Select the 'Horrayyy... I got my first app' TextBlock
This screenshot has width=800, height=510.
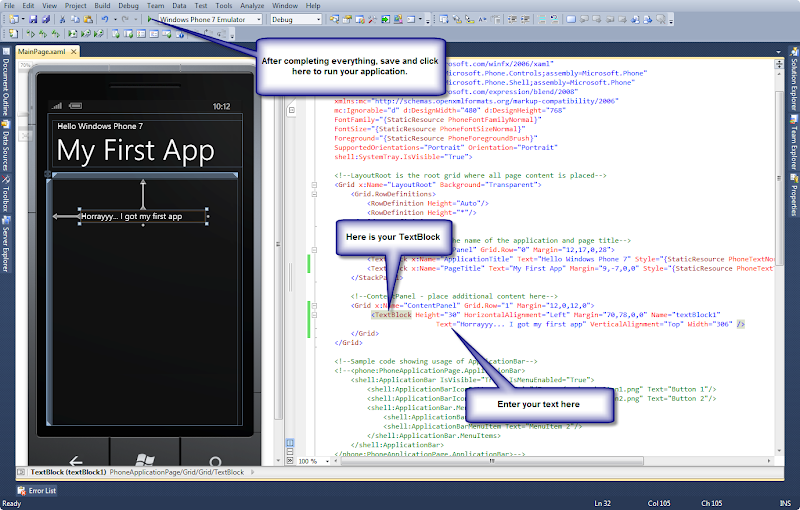[132, 216]
